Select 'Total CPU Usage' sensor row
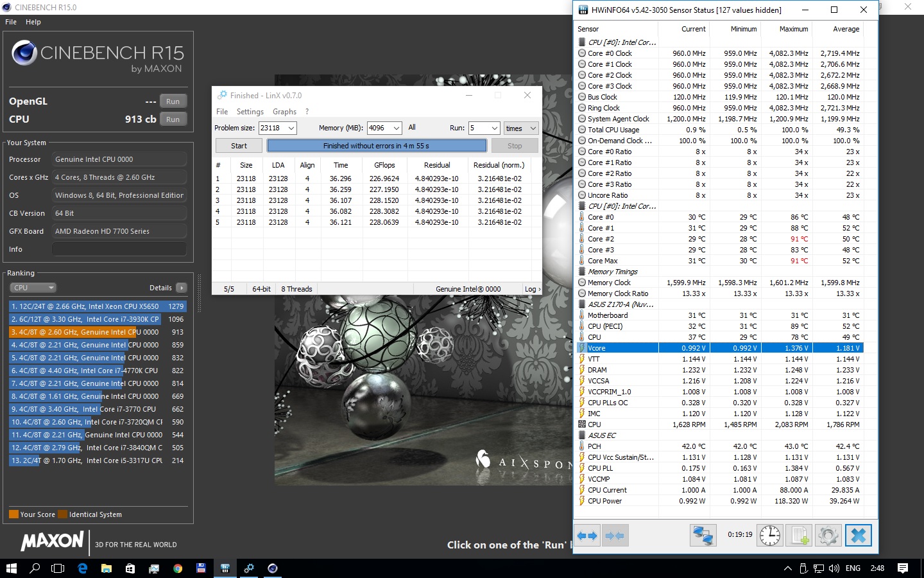This screenshot has width=924, height=578. [x=720, y=130]
